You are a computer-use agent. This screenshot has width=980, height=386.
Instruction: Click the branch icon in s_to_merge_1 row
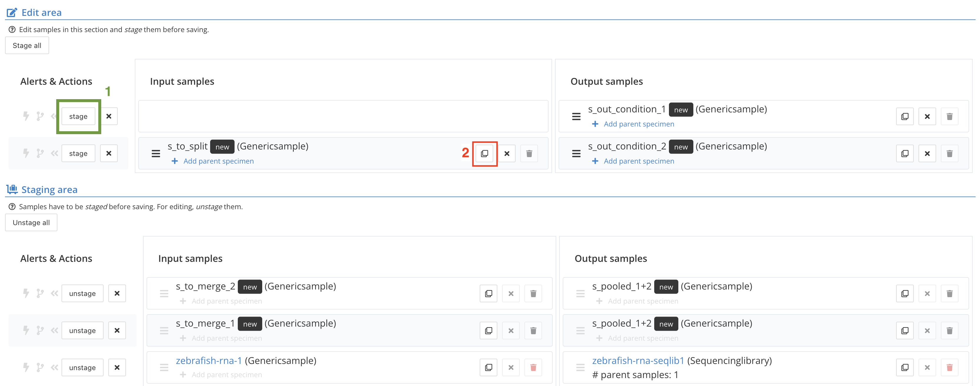tap(40, 331)
